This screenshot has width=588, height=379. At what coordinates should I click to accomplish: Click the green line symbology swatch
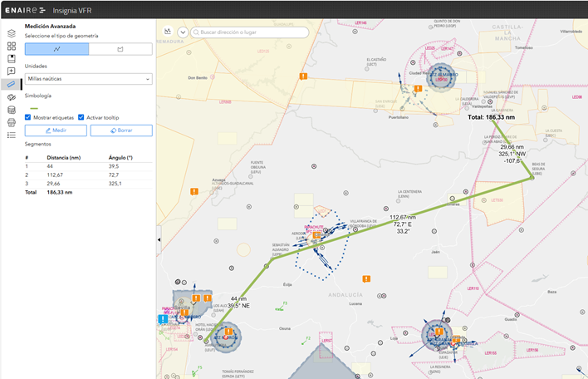tap(34, 108)
